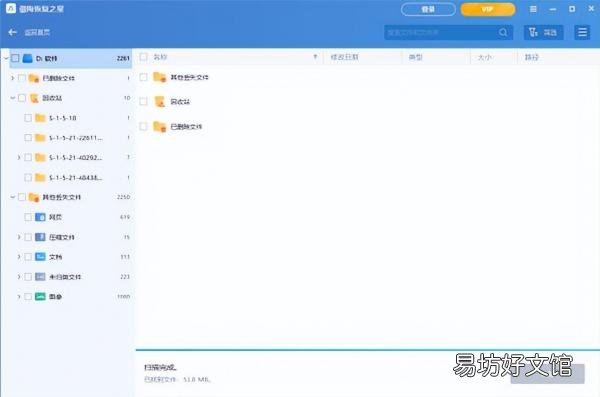Image resolution: width=600 pixels, height=397 pixels.
Task: Sort by the modified date column header
Action: click(x=344, y=57)
